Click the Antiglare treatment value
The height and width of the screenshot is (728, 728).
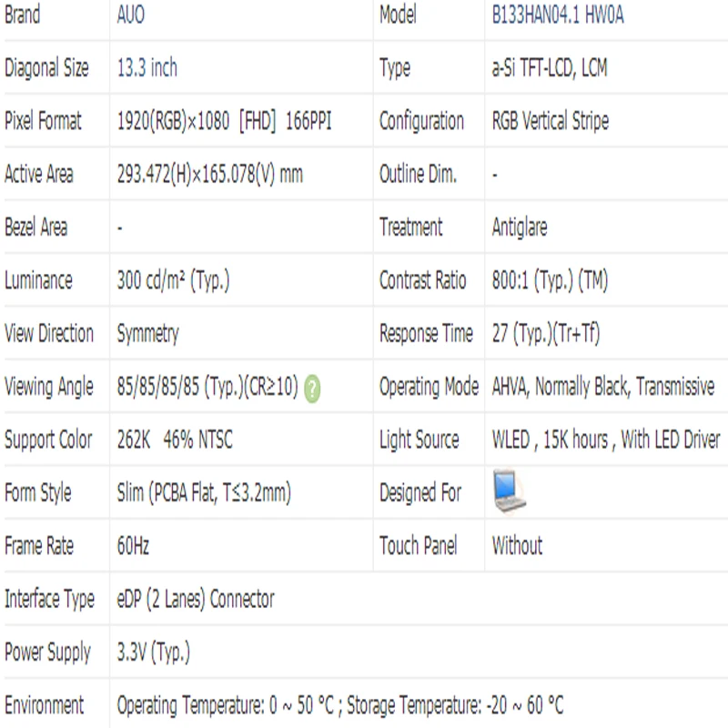tap(520, 227)
